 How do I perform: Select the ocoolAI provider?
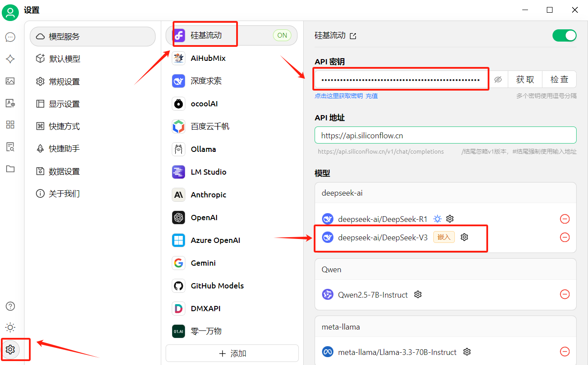pyautogui.click(x=232, y=104)
